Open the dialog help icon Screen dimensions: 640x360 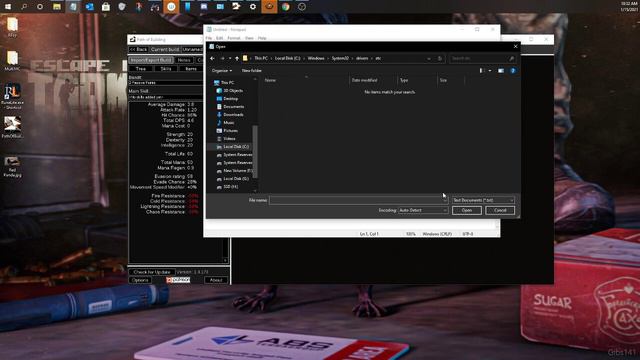(x=513, y=71)
